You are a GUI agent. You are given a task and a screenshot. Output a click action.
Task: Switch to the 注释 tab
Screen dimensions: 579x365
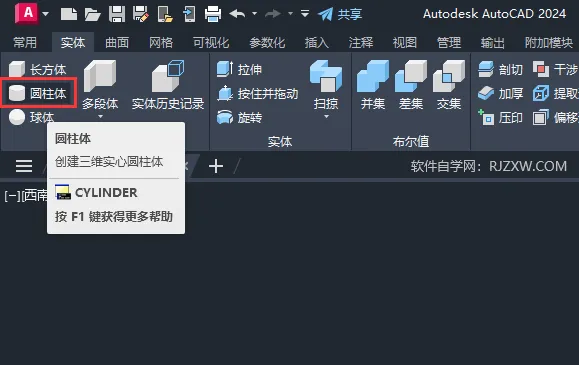(361, 42)
